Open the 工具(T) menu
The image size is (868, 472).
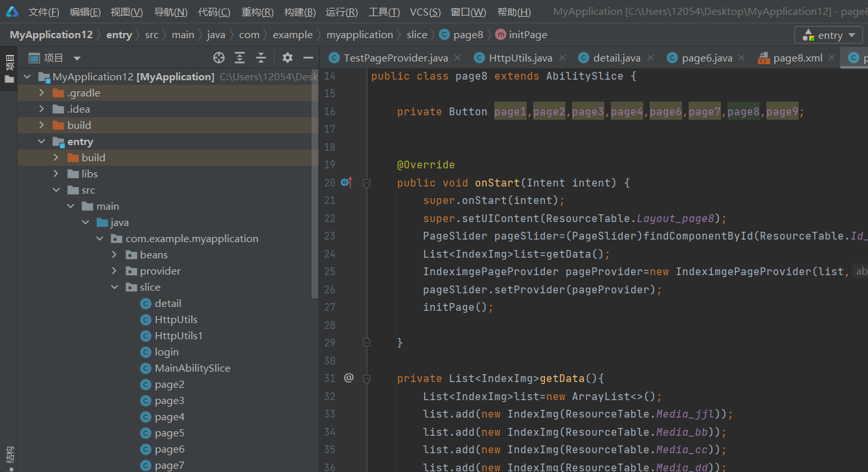(384, 12)
